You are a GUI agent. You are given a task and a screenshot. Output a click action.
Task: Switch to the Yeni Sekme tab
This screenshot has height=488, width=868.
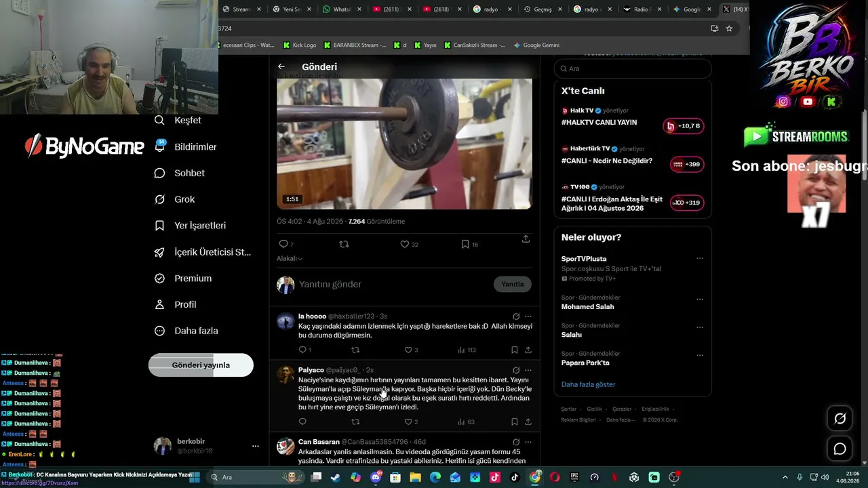click(x=292, y=9)
